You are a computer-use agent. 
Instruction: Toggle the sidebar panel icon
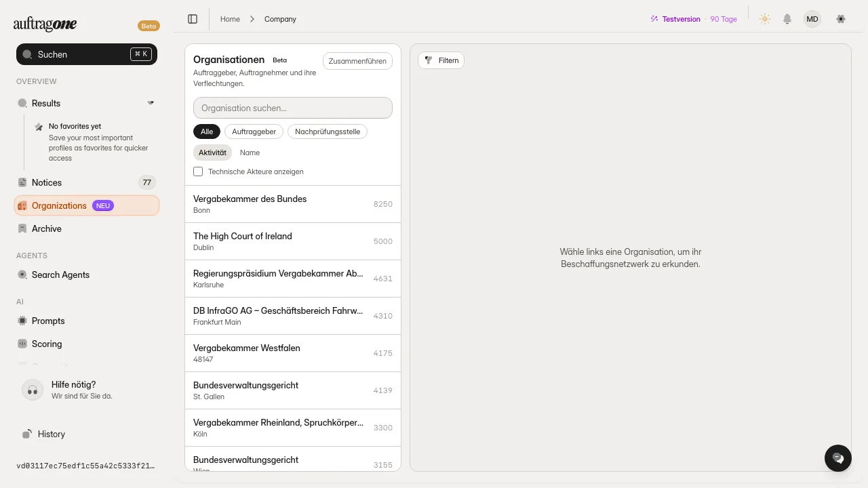193,19
